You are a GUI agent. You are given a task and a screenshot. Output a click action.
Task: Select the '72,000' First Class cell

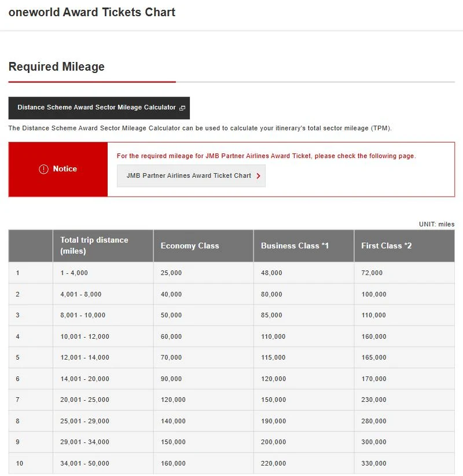pos(405,273)
